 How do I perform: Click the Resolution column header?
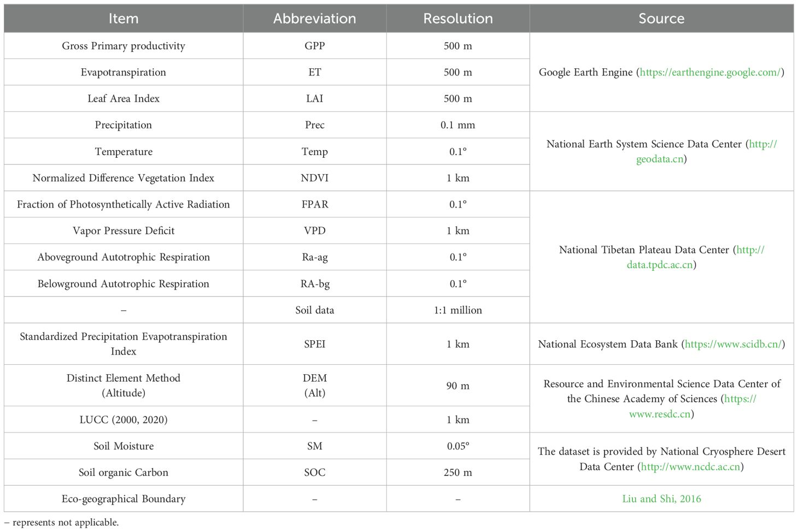point(457,19)
